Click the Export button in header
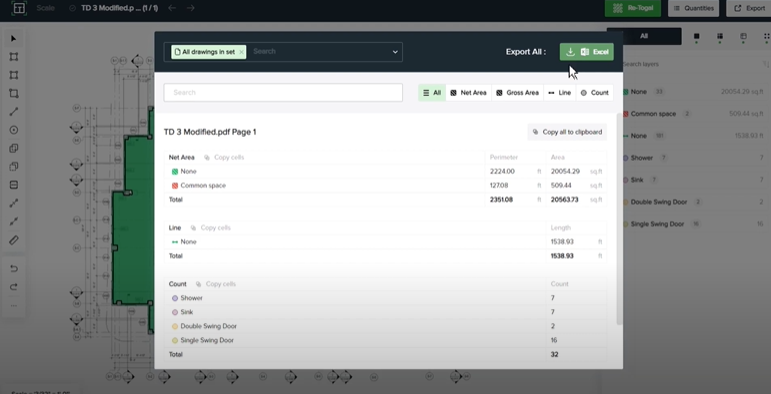This screenshot has height=394, width=771. point(749,8)
